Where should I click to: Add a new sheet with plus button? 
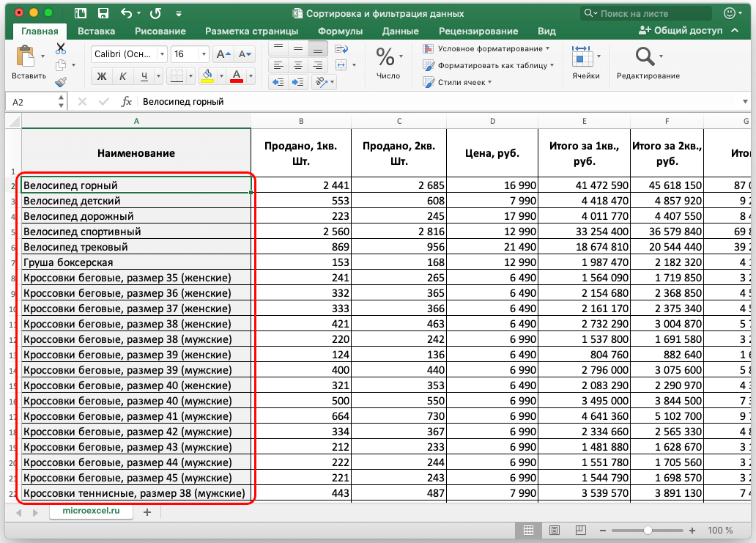pos(147,512)
